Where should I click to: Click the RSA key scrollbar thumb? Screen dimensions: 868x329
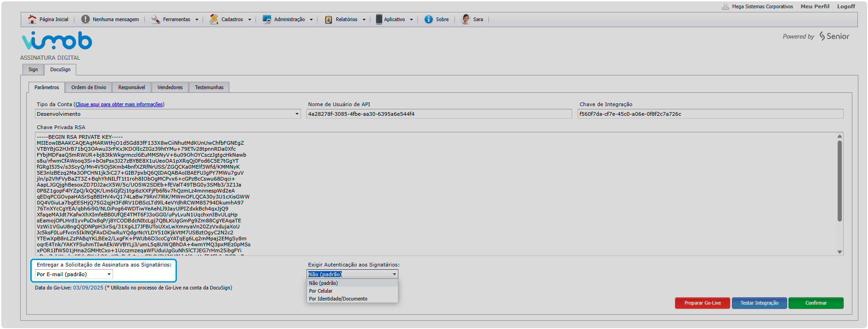[840, 181]
